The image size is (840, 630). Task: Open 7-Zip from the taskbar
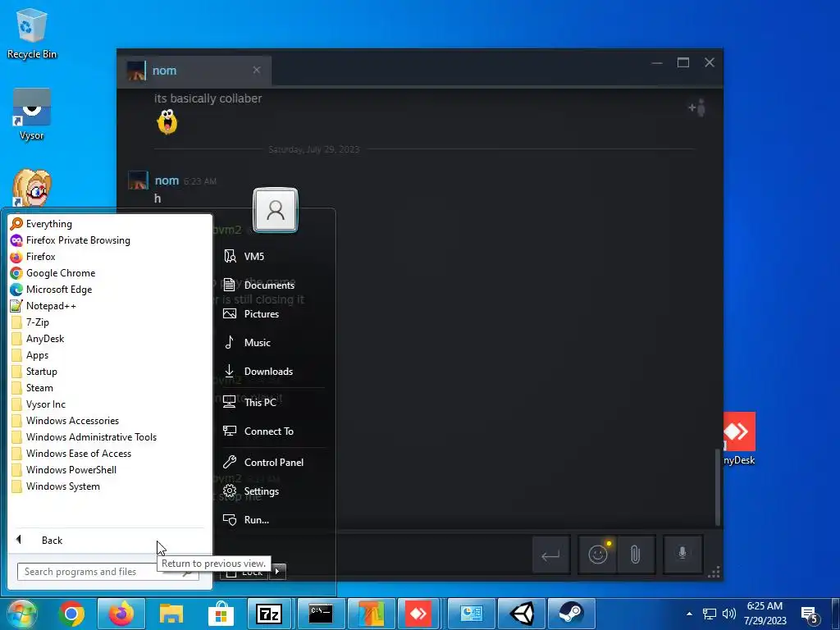click(269, 614)
